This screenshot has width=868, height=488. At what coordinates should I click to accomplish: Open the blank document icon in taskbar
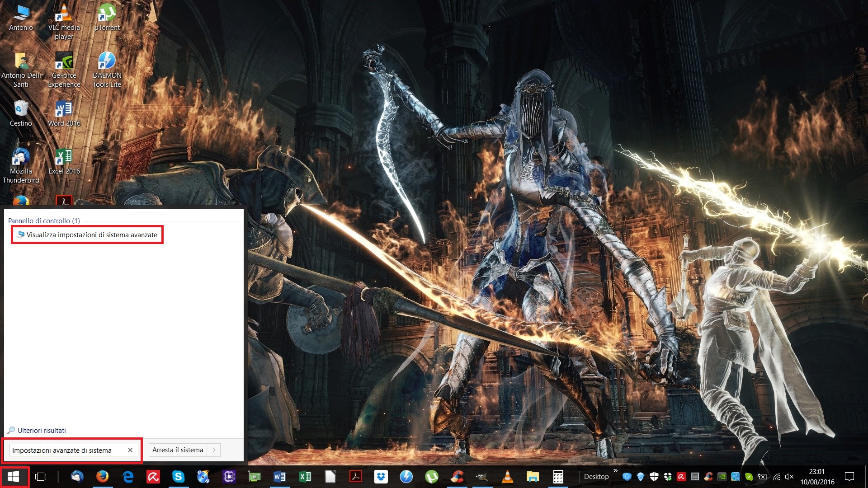pos(330,477)
